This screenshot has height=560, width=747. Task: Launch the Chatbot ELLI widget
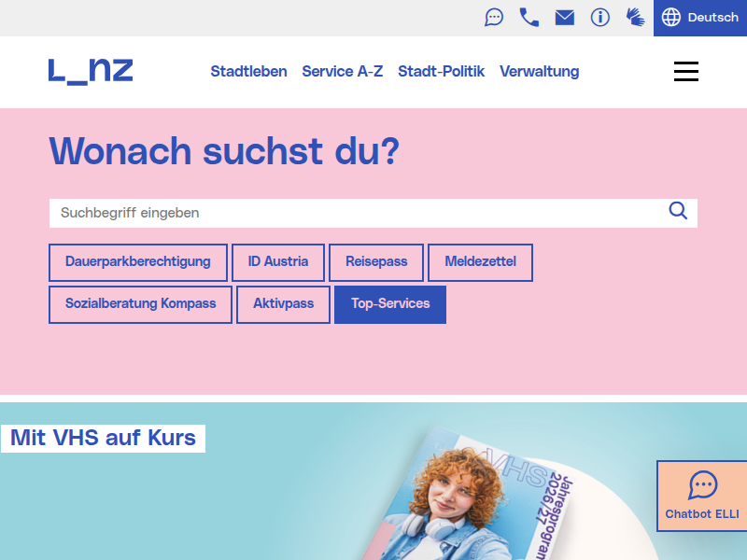[702, 496]
